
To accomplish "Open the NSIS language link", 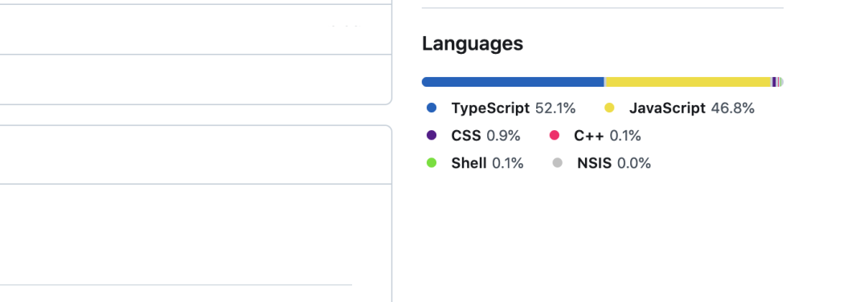I will click(595, 163).
